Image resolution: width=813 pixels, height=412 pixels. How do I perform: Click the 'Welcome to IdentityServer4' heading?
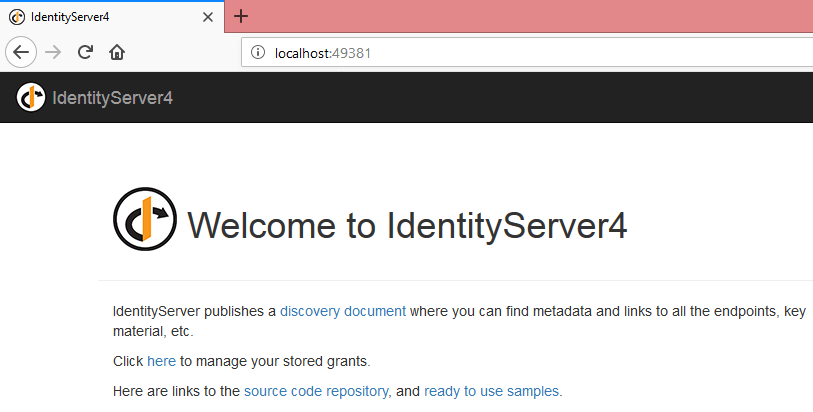pos(407,225)
